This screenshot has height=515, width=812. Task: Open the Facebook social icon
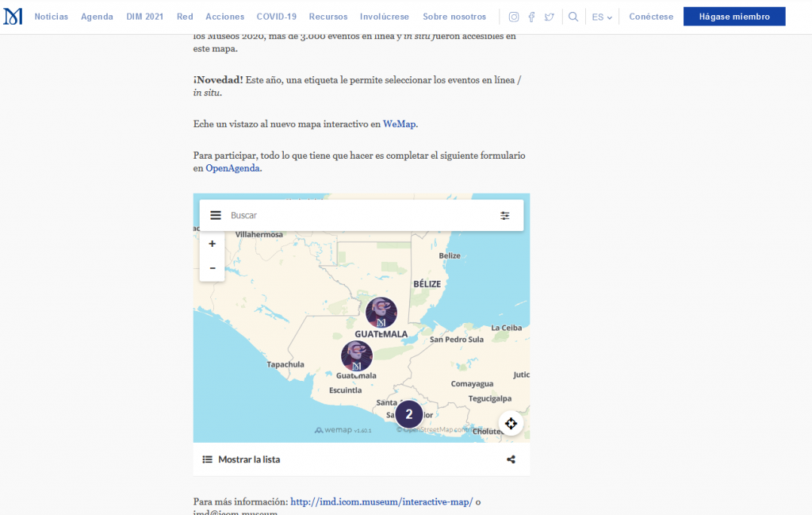(531, 17)
